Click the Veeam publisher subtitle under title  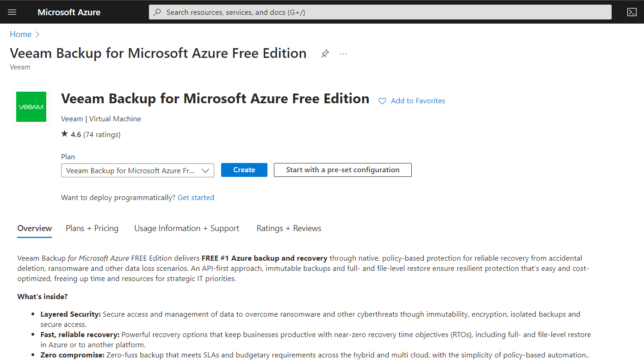tap(20, 67)
